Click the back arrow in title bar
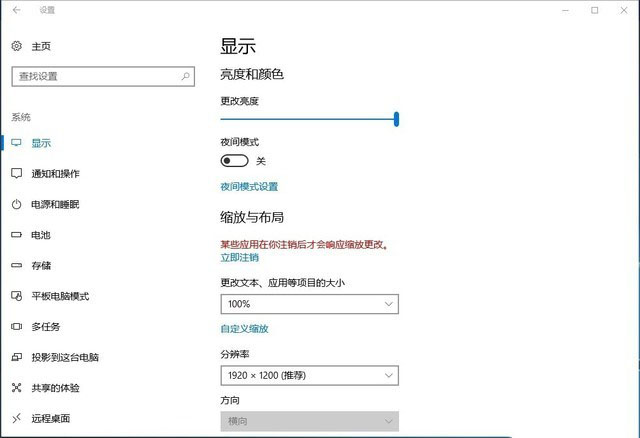The width and height of the screenshot is (640, 438). click(x=16, y=10)
